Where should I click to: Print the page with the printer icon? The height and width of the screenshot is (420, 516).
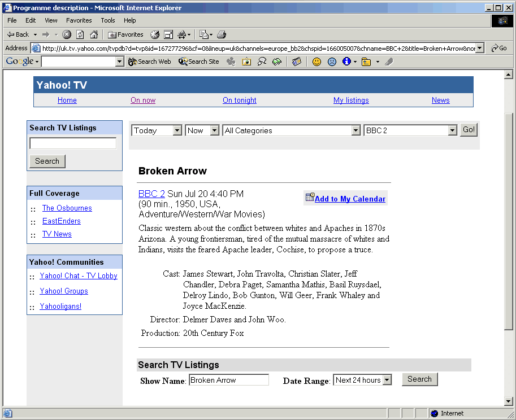(x=222, y=34)
